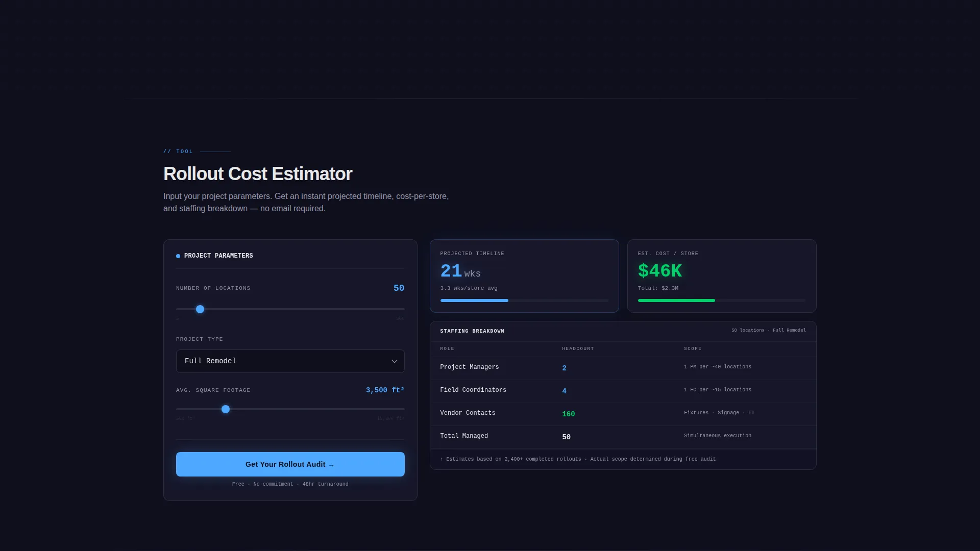Click the blue dot beside Project Parameters

178,256
